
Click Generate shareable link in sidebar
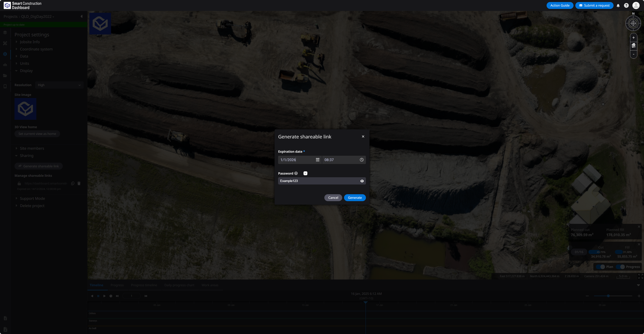pyautogui.click(x=39, y=166)
